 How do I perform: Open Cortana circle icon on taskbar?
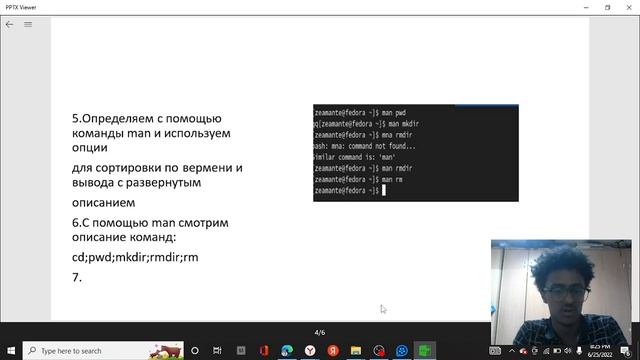pos(195,351)
